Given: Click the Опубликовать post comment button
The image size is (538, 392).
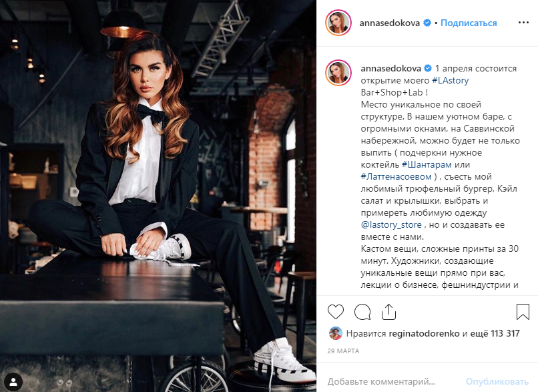Looking at the screenshot, I should coord(497,381).
